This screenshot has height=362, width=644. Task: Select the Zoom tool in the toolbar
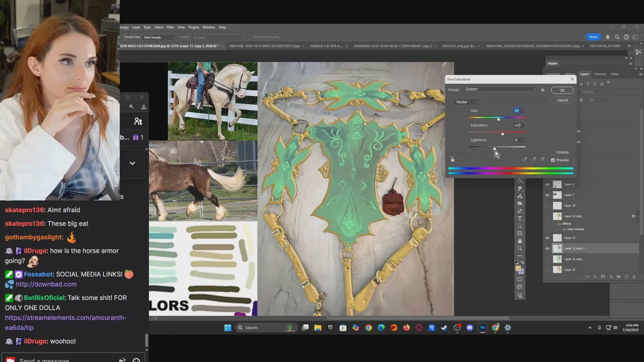520,248
